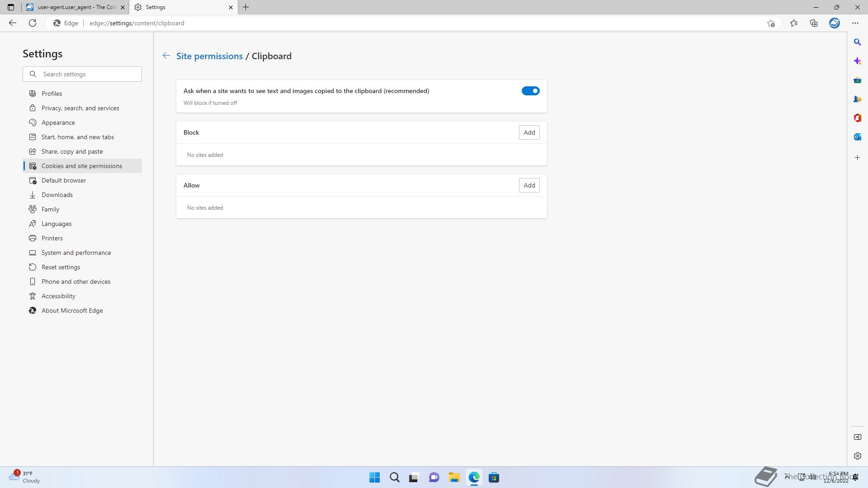The width and height of the screenshot is (868, 488).
Task: Toggle clipboard ask-permission switch
Action: [x=530, y=91]
